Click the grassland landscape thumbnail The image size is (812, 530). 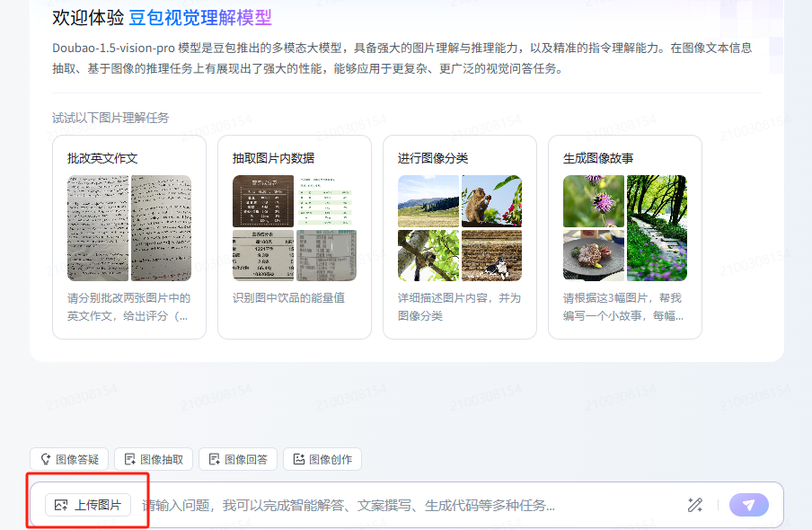(x=428, y=201)
